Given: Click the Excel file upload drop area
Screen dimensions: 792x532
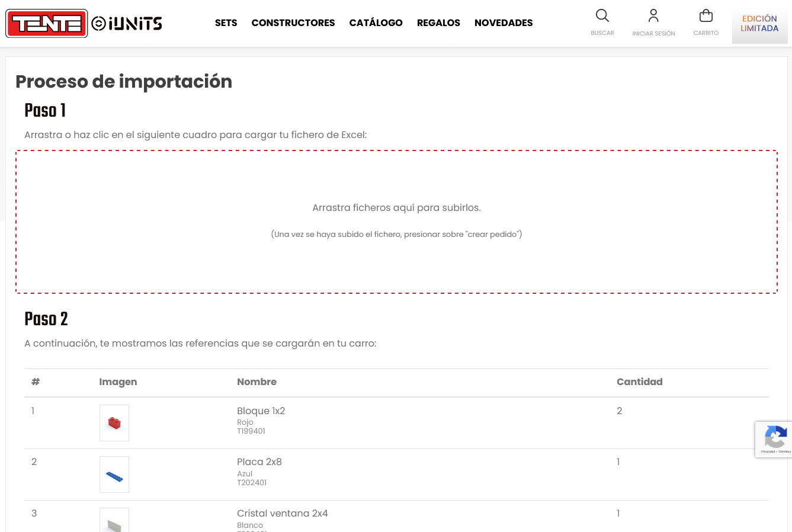Looking at the screenshot, I should [x=396, y=222].
